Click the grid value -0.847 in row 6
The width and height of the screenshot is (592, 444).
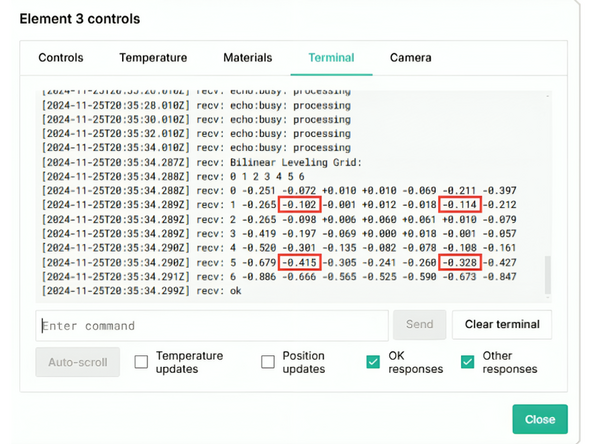tap(500, 277)
